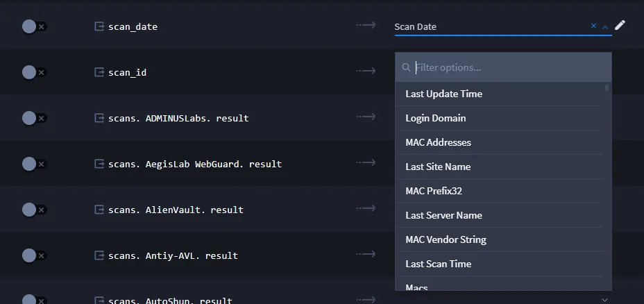Screen dimensions: 644x304
Task: Click the mapping arrow in scans. AutoShun. result row
Action: [x=366, y=300]
